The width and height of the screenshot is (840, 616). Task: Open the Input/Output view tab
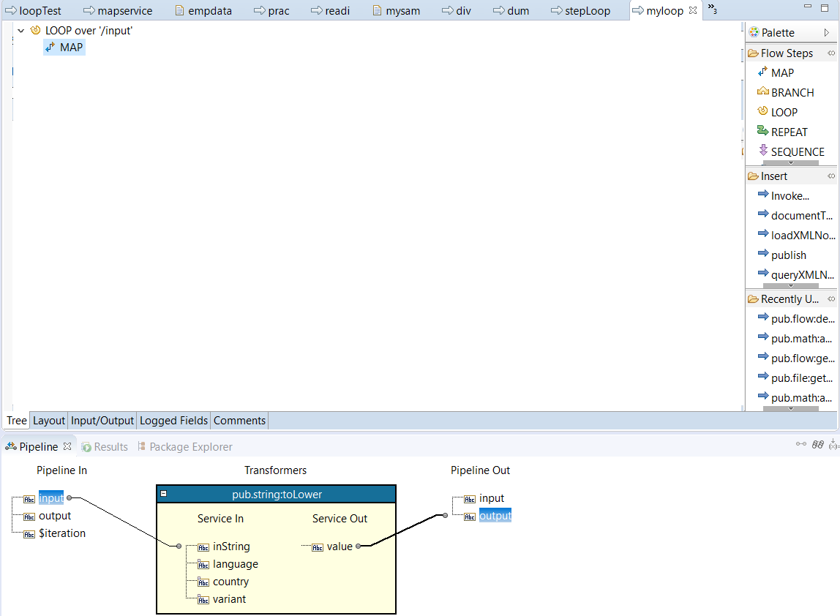pos(102,421)
